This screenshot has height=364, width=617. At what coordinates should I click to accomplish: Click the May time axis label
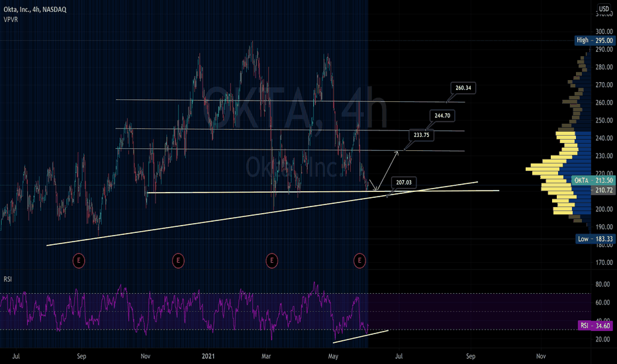tap(333, 356)
